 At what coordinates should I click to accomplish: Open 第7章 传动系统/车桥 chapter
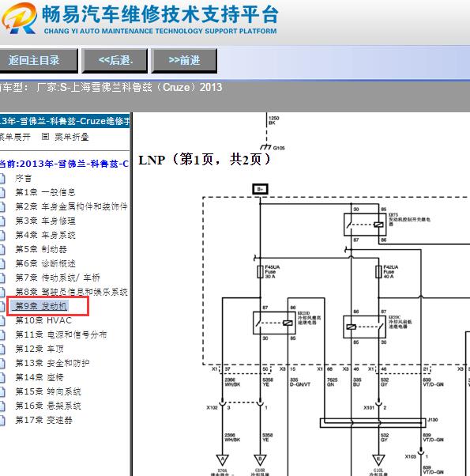[x=58, y=278]
